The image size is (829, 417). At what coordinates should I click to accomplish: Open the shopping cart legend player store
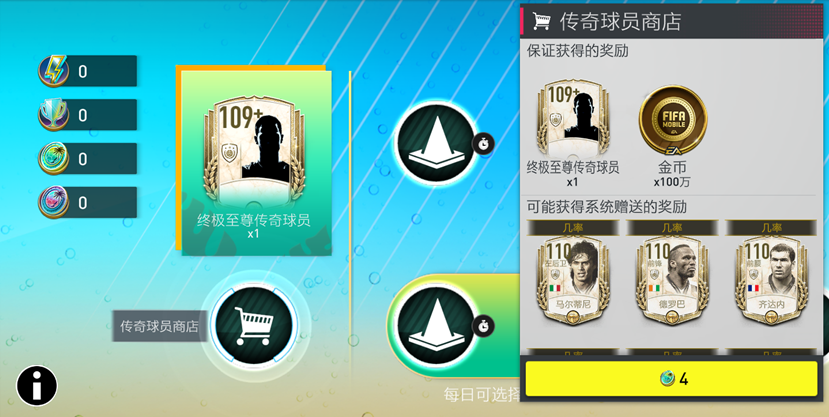254,325
